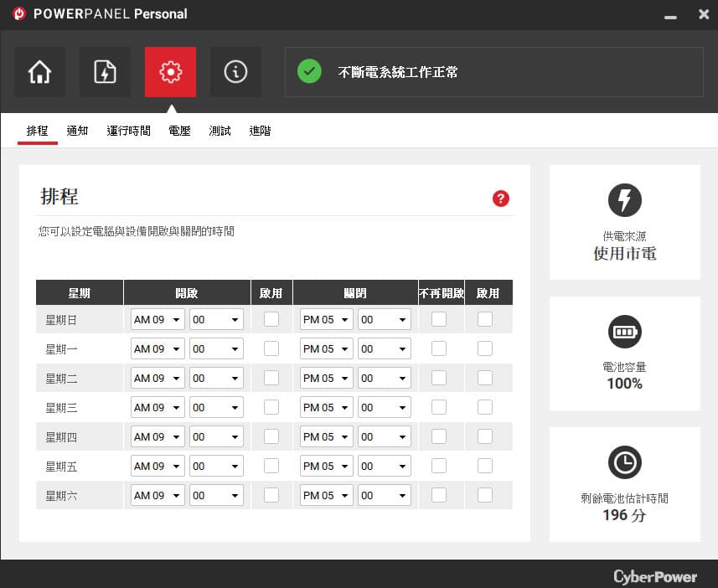Tick power-on 啟用 checkbox for 星期五
The height and width of the screenshot is (588, 718).
271,466
